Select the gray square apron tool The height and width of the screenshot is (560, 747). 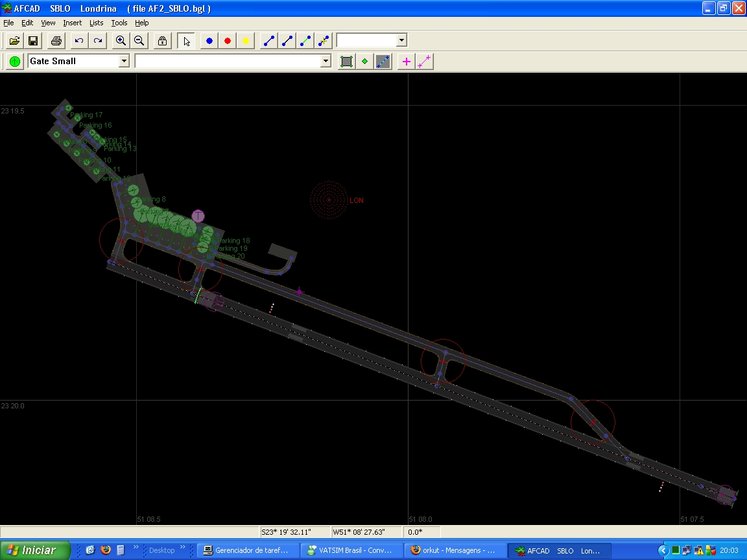[346, 62]
